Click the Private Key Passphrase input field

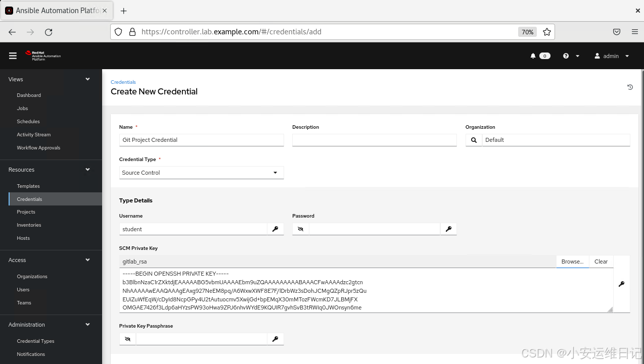pos(202,339)
